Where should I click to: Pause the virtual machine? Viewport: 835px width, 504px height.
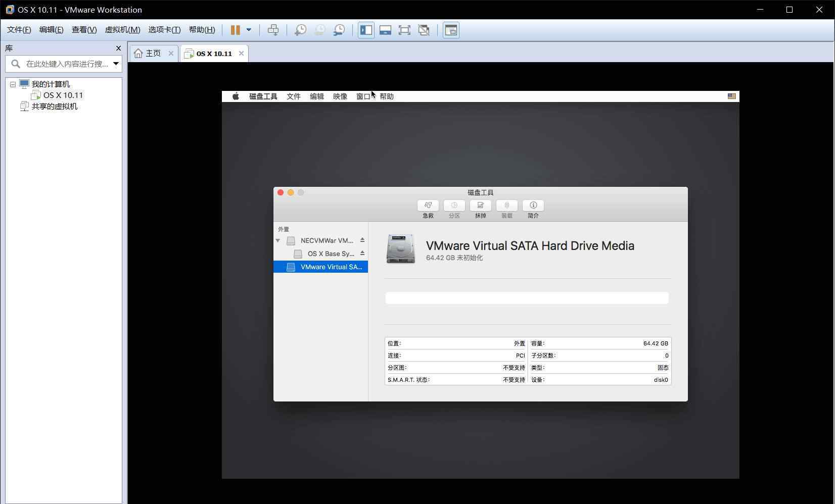[235, 30]
